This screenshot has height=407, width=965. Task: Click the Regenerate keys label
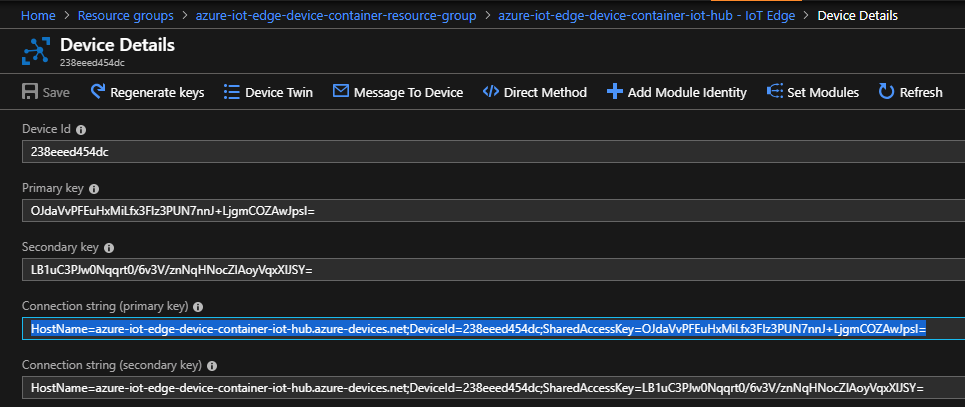click(157, 92)
